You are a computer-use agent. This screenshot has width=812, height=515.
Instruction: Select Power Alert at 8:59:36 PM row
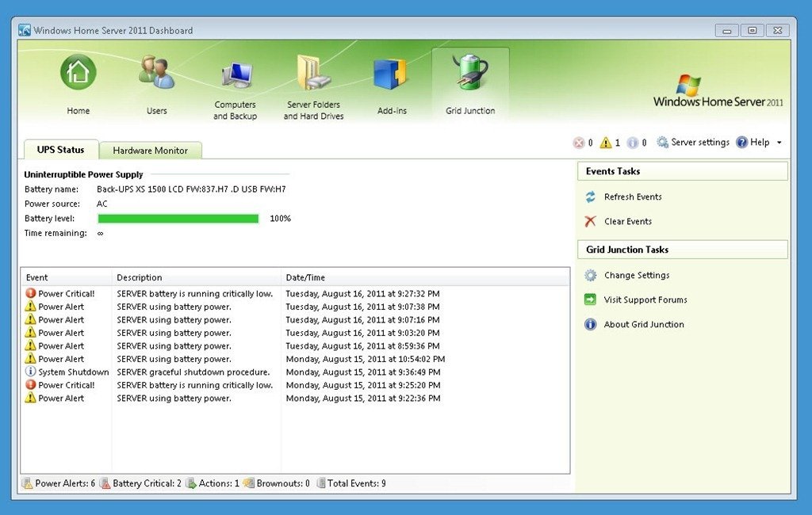pos(295,345)
